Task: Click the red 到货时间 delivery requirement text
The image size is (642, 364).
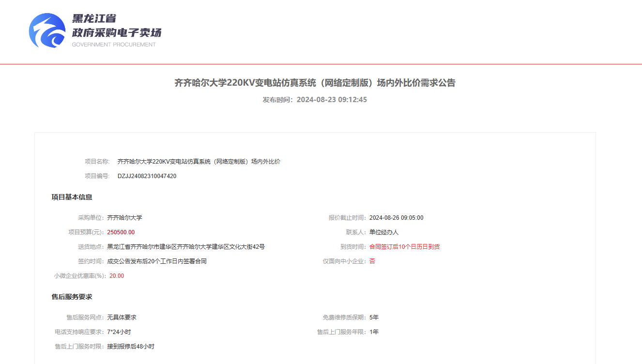Action: (x=404, y=247)
